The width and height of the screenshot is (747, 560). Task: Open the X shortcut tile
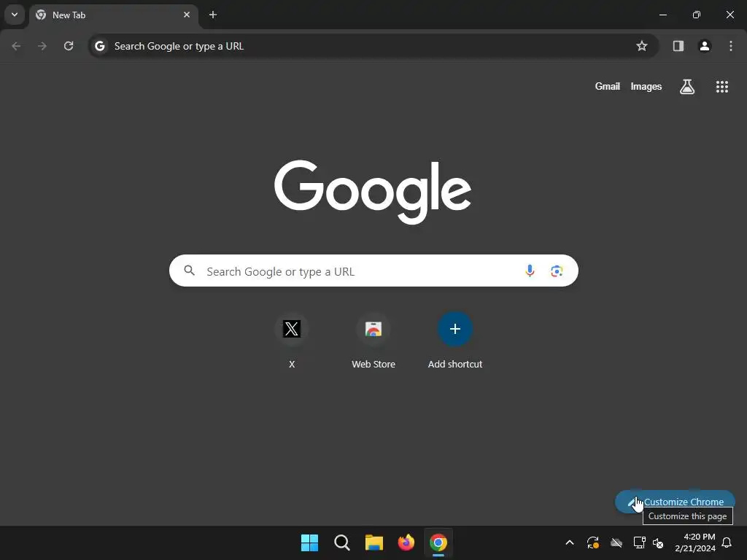pos(292,341)
